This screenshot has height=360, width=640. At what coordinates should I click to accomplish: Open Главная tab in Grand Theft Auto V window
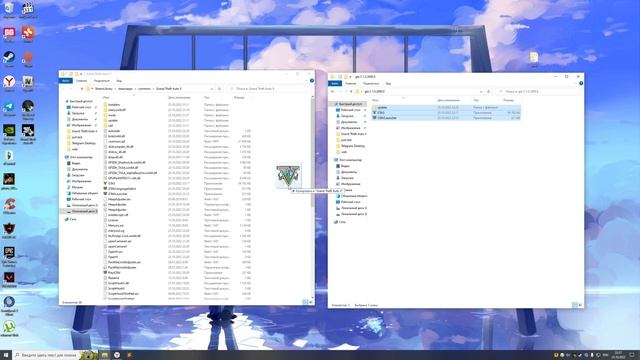pos(81,81)
